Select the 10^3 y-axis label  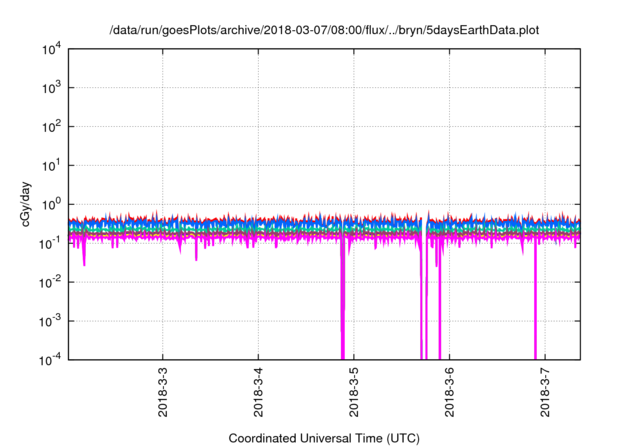pyautogui.click(x=51, y=88)
